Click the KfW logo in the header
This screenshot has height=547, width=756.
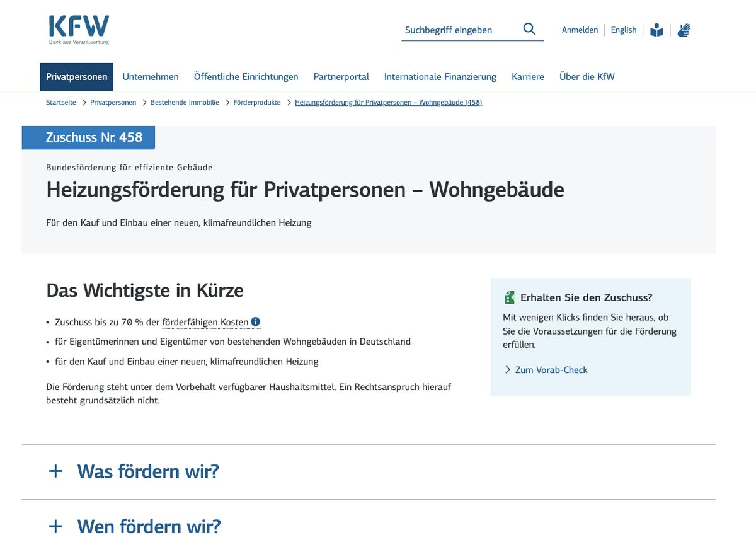click(77, 28)
